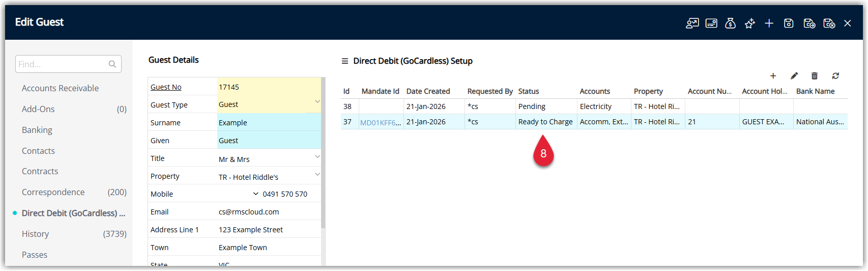Close the Edit Guest window
The width and height of the screenshot is (868, 271).
(848, 23)
